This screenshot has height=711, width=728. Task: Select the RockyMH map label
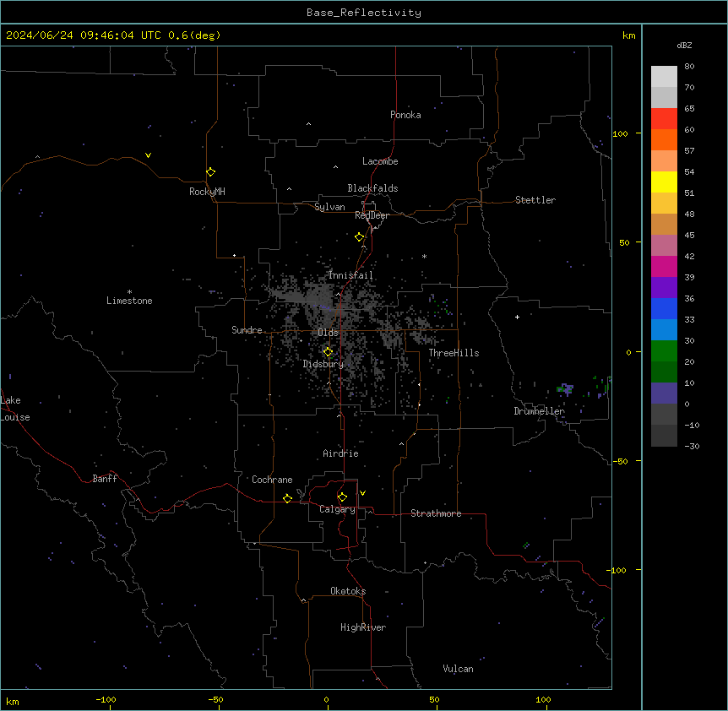coord(207,192)
